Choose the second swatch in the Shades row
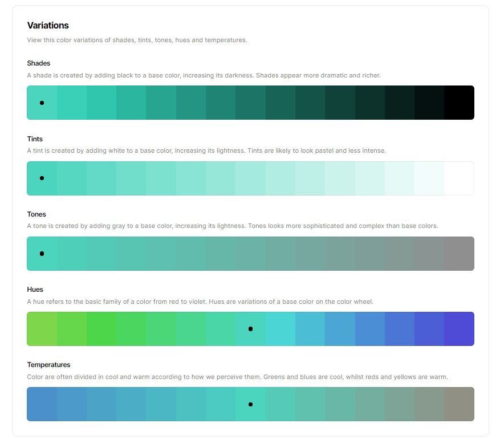 (72, 103)
